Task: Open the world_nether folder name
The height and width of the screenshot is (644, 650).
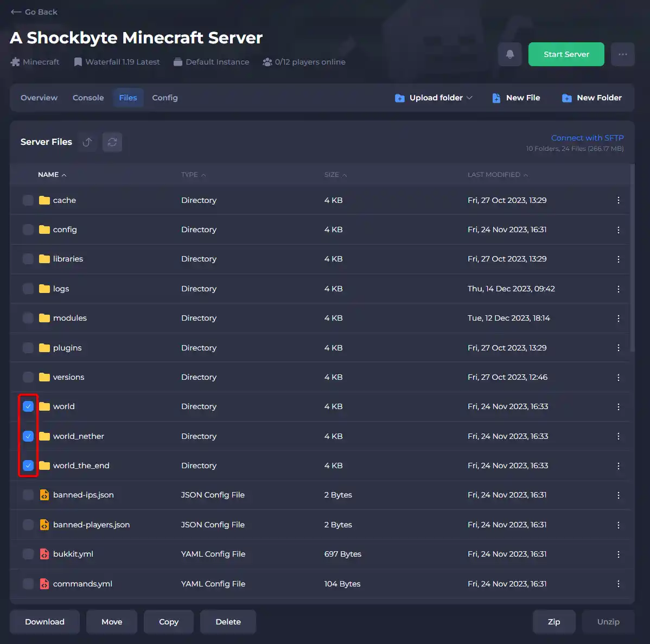Action: (x=78, y=436)
